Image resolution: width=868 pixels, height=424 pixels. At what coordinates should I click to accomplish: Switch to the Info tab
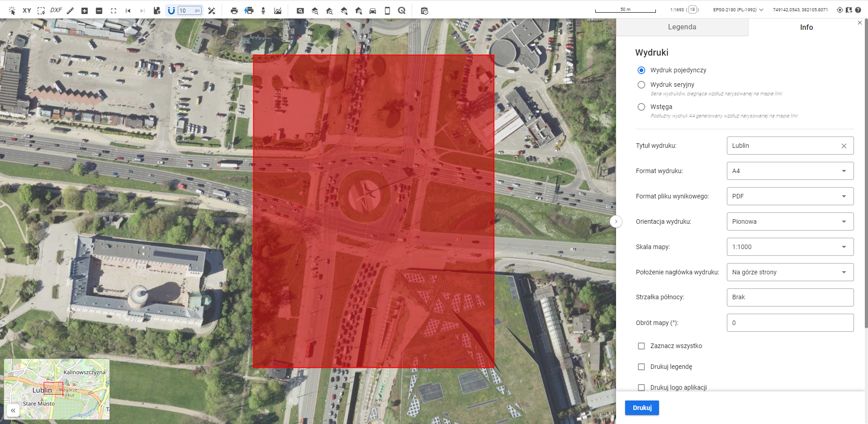pyautogui.click(x=806, y=27)
